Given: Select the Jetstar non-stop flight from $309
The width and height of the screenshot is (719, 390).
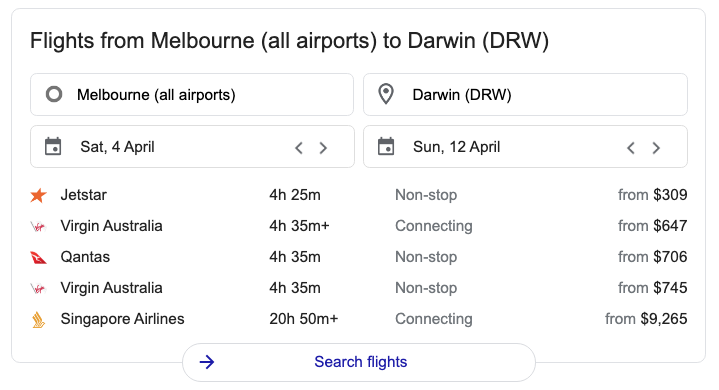Looking at the screenshot, I should (359, 195).
